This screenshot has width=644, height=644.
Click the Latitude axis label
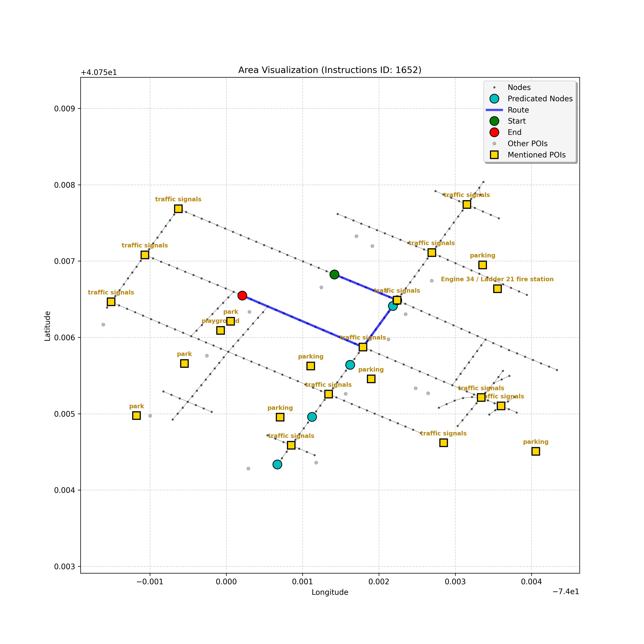pyautogui.click(x=48, y=326)
